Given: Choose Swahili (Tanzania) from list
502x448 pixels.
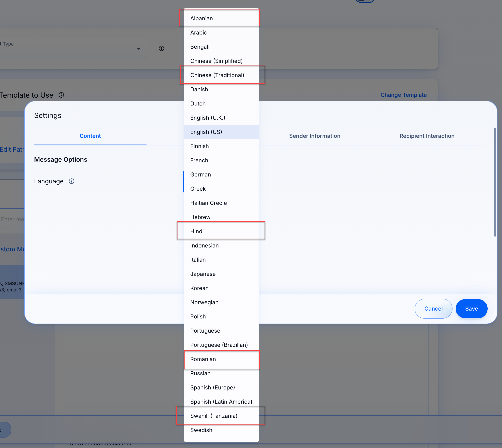Looking at the screenshot, I should [x=214, y=416].
